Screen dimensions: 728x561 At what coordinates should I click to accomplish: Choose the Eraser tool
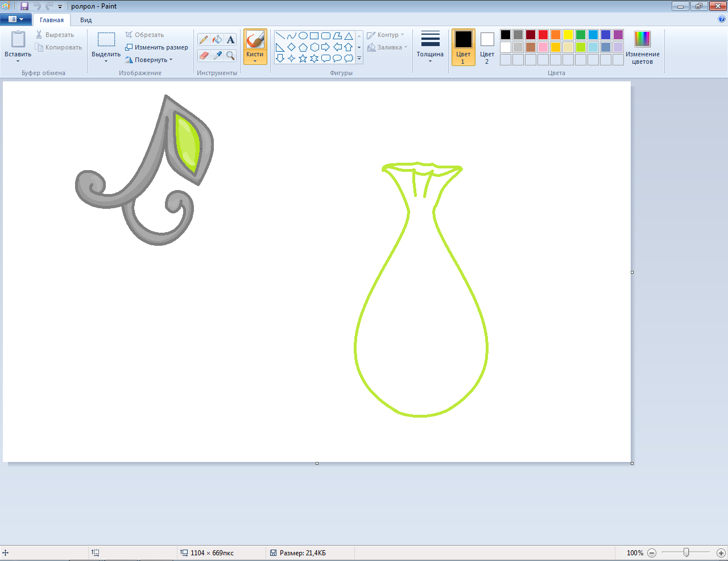[204, 55]
